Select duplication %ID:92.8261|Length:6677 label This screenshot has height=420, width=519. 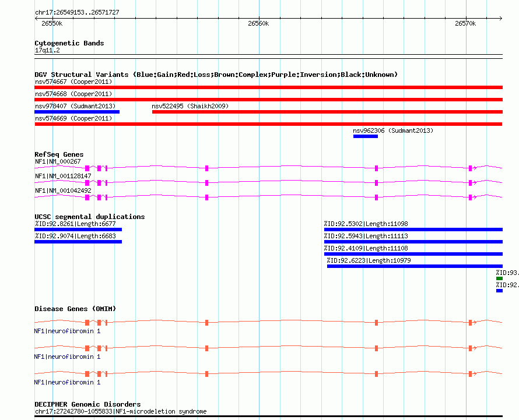pos(75,224)
